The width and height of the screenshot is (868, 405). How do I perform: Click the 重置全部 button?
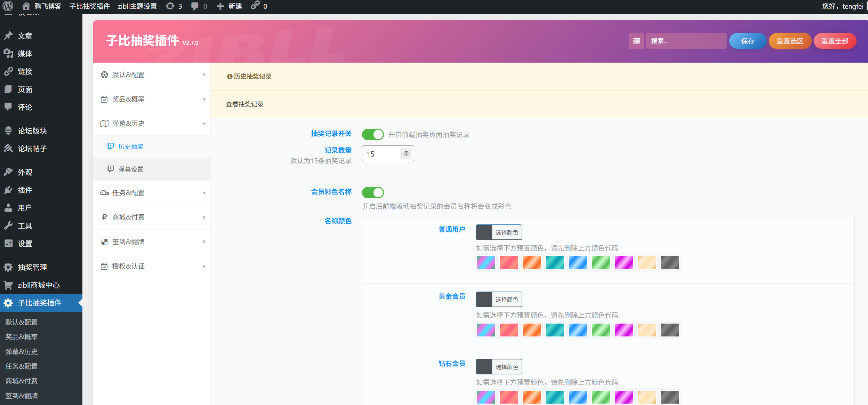click(x=835, y=41)
